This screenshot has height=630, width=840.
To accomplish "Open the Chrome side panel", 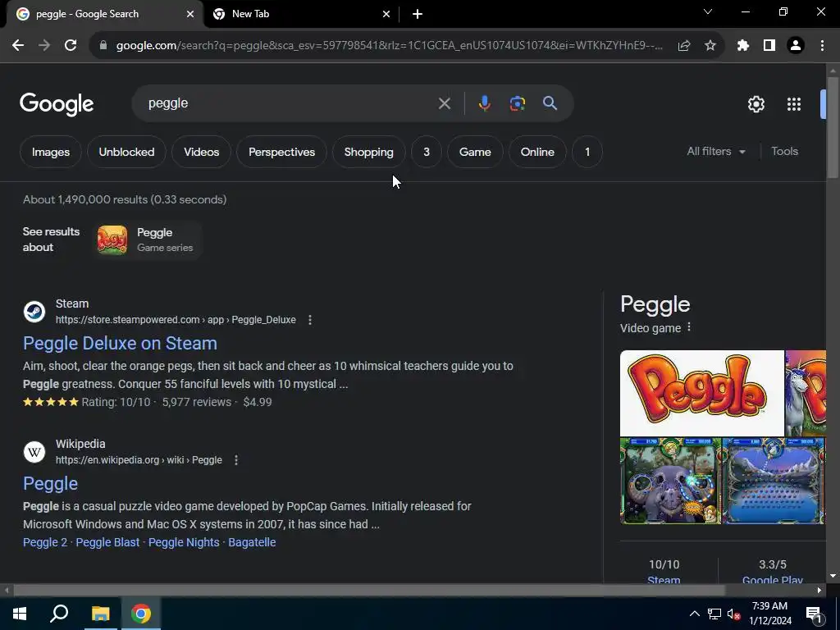I will 769,46.
